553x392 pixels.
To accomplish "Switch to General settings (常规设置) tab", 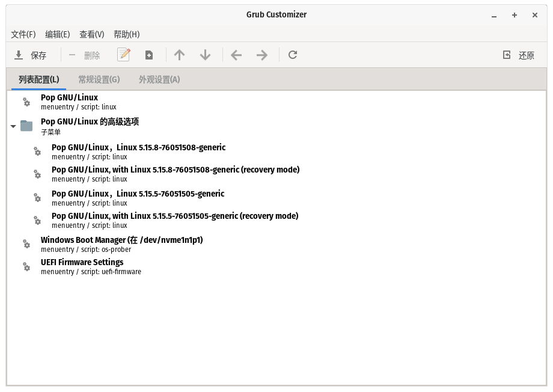I will click(99, 79).
